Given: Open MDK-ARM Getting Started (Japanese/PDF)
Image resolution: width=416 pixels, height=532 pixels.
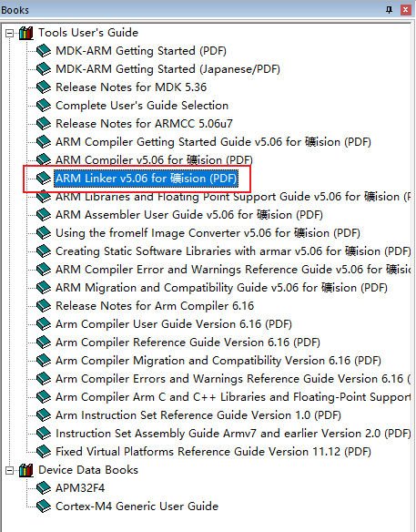Looking at the screenshot, I should tap(167, 69).
